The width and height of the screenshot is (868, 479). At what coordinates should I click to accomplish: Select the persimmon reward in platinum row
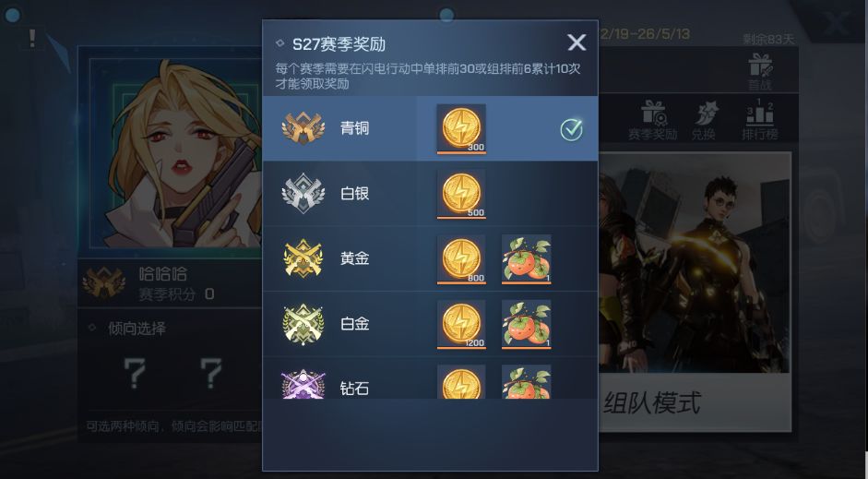pos(526,325)
